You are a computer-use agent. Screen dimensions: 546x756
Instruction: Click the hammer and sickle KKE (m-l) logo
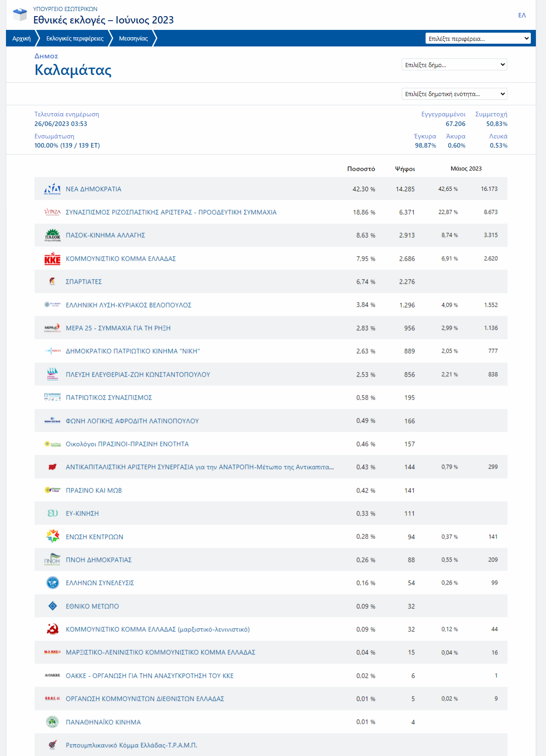point(52,629)
